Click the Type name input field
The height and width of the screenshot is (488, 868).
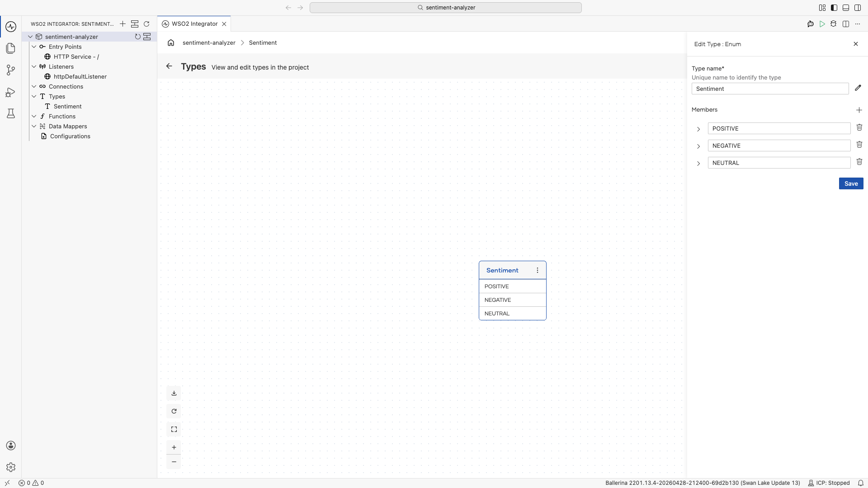[x=770, y=89]
